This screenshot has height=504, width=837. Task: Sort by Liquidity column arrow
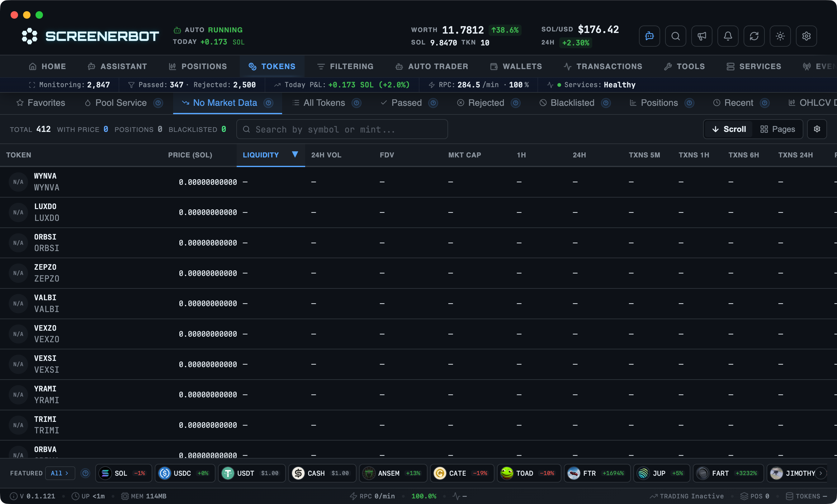[x=295, y=154]
